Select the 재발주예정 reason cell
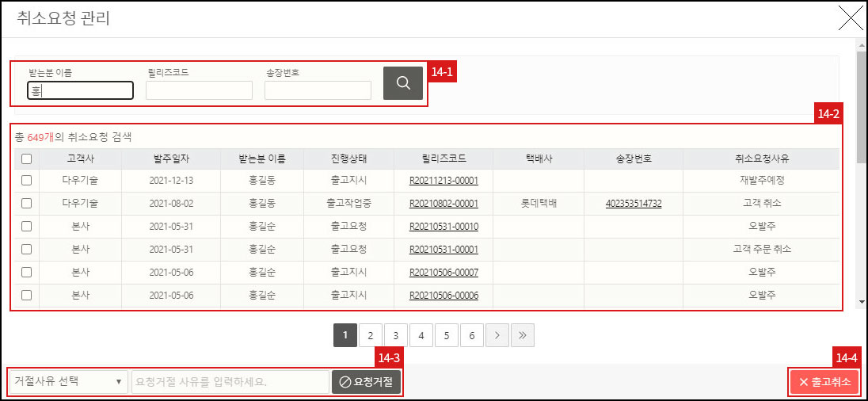Viewport: 868px width, 401px height. tap(762, 181)
